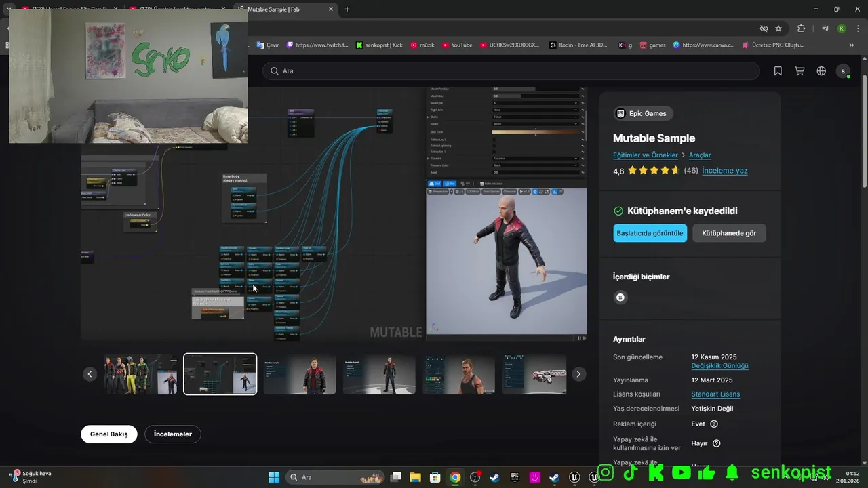Screen dimensions: 868x488
Task: Click Başlatıcıda görüntüle button
Action: [650, 233]
